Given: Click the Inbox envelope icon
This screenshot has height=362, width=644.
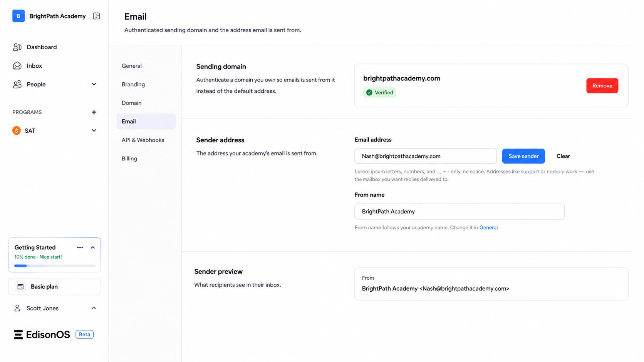Looking at the screenshot, I should pyautogui.click(x=17, y=66).
